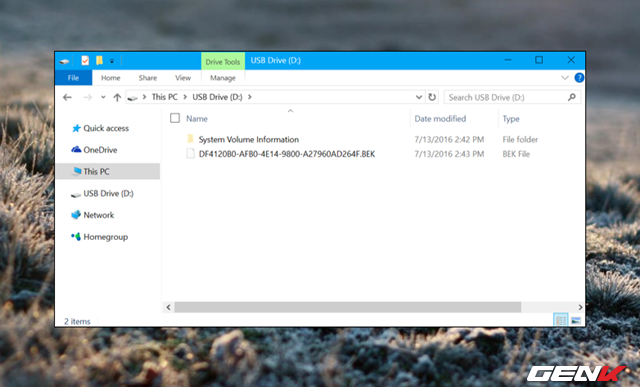This screenshot has width=640, height=387.
Task: Click the drive icon in address bar
Action: 132,98
